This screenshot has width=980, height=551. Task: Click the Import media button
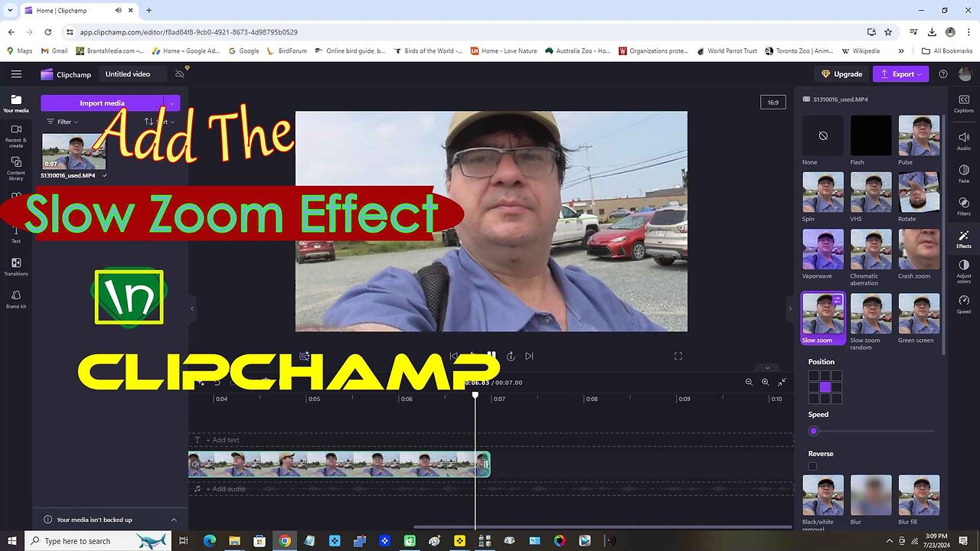[x=102, y=103]
